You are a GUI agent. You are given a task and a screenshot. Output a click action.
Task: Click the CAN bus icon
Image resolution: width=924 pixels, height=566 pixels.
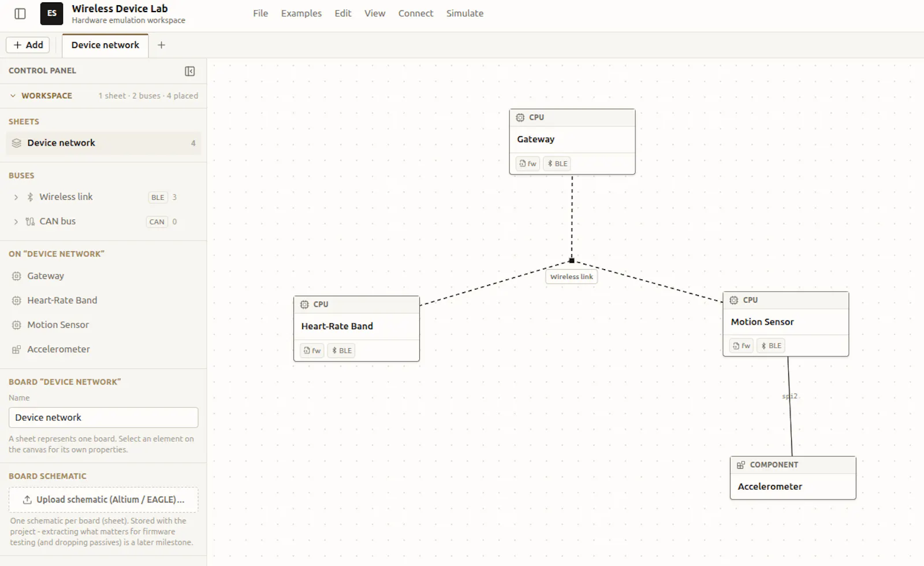tap(30, 222)
